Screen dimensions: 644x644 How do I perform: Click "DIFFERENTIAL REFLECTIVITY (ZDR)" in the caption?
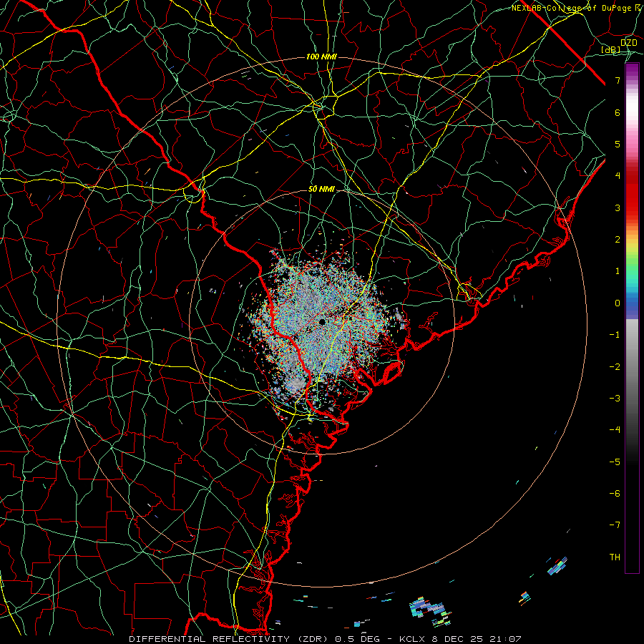point(229,639)
